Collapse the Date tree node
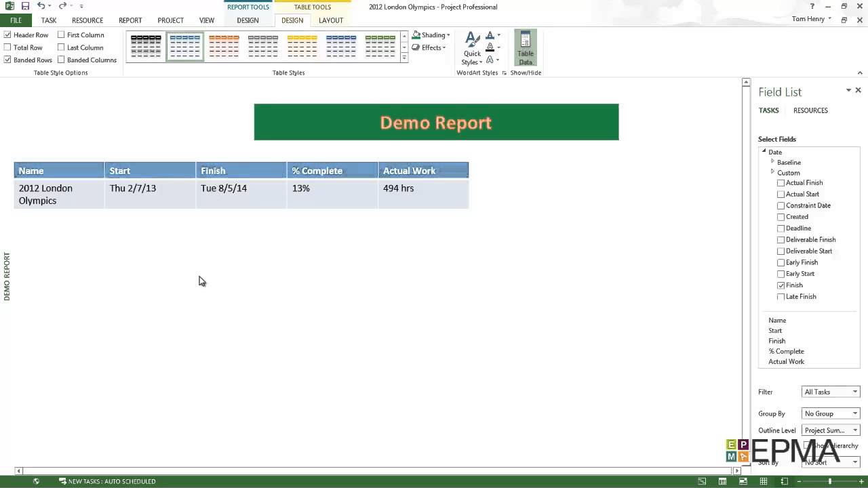The height and width of the screenshot is (488, 868). (x=764, y=152)
